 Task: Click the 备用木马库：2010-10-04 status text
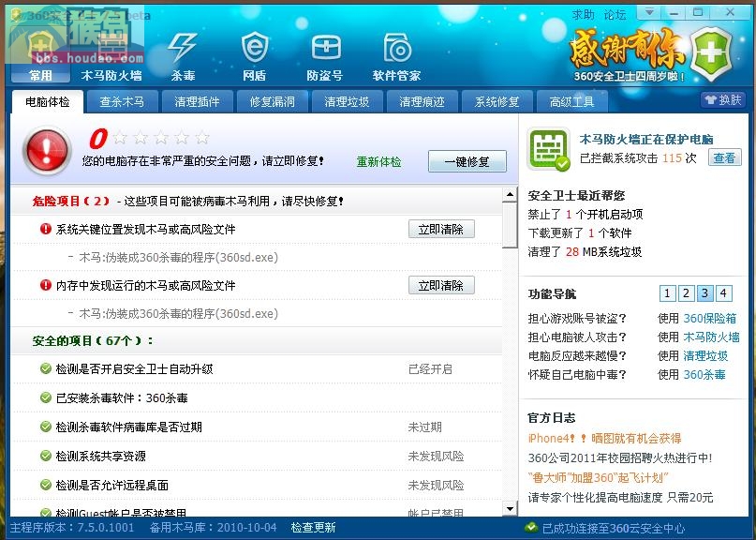coord(213,528)
